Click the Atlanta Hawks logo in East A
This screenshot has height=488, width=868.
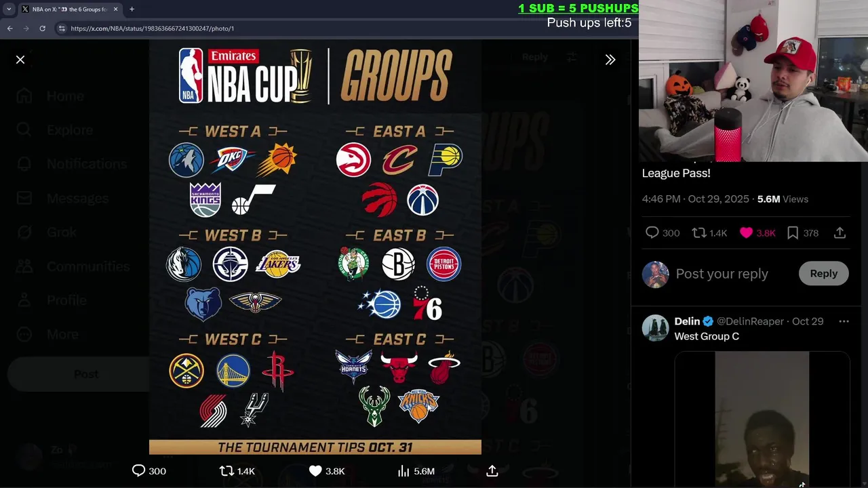tap(354, 161)
